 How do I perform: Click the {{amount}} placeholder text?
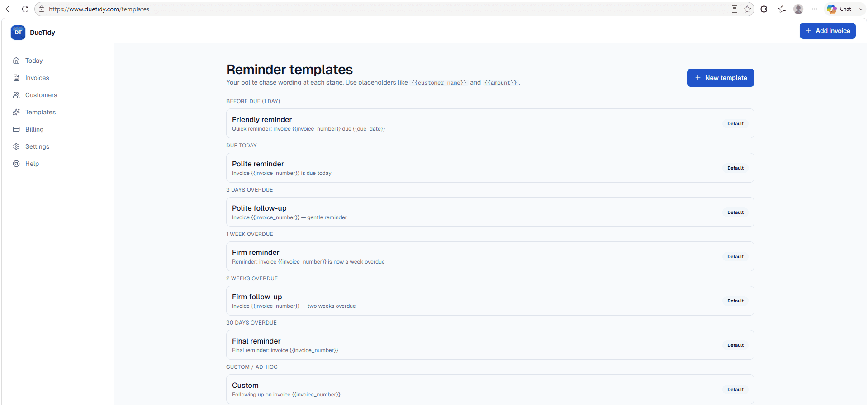coord(500,83)
